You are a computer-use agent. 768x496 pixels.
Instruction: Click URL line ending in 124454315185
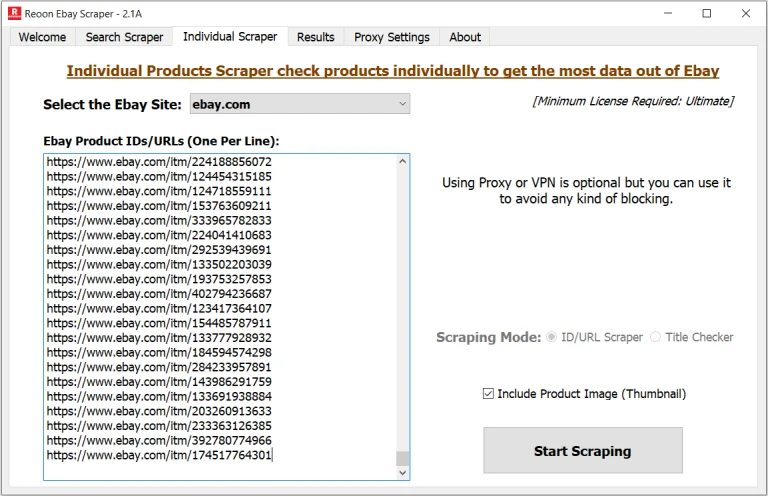click(159, 176)
